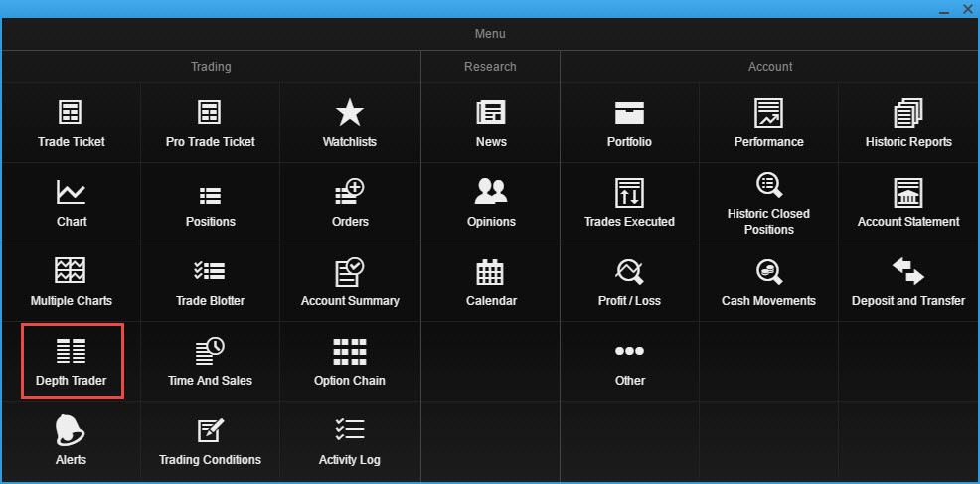Open Historic Reports
This screenshot has width=980, height=484.
click(x=908, y=123)
